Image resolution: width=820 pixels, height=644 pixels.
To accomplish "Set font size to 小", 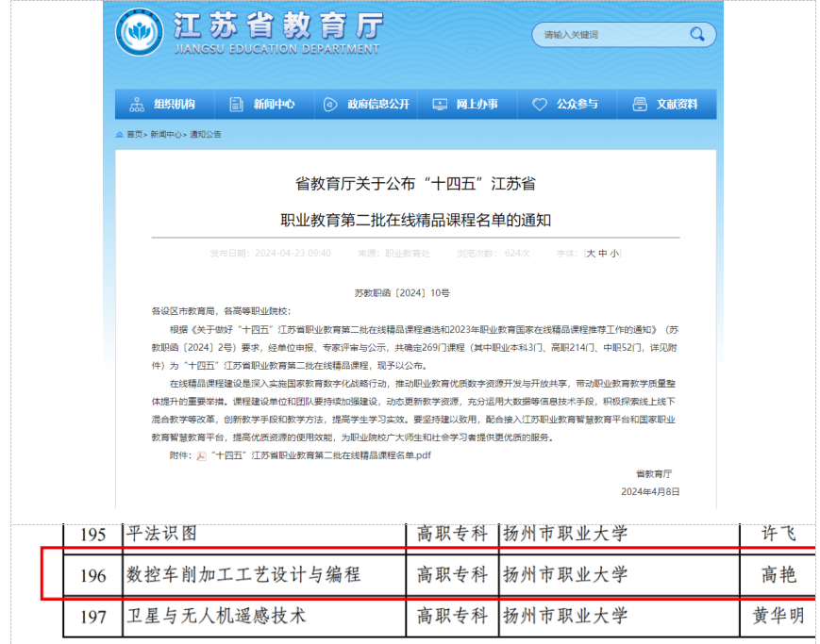I will pos(614,254).
